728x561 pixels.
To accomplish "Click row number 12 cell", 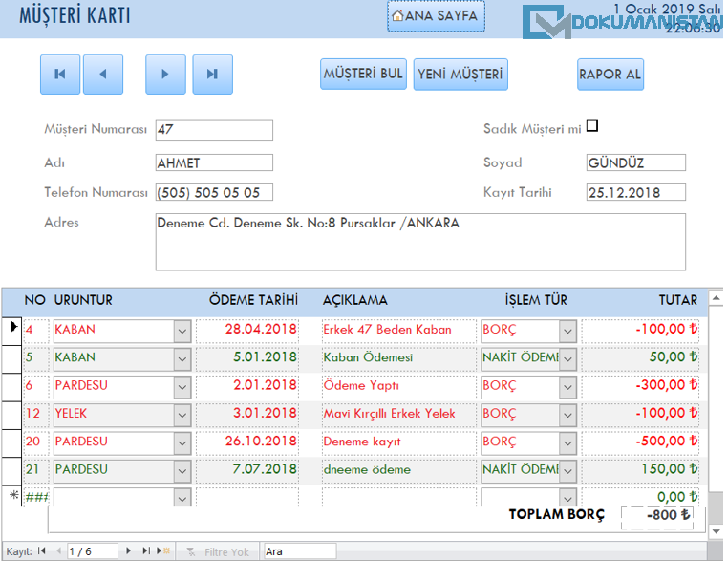I will (36, 413).
